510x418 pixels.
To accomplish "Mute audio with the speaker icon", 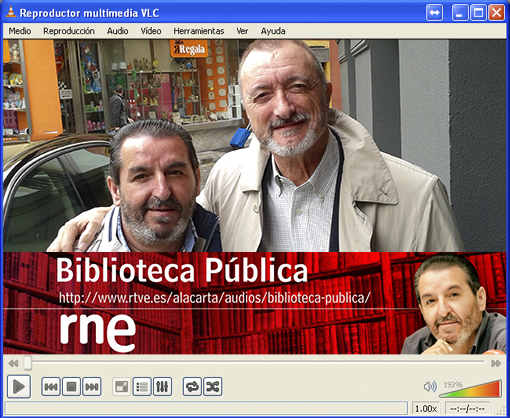I will click(x=430, y=387).
